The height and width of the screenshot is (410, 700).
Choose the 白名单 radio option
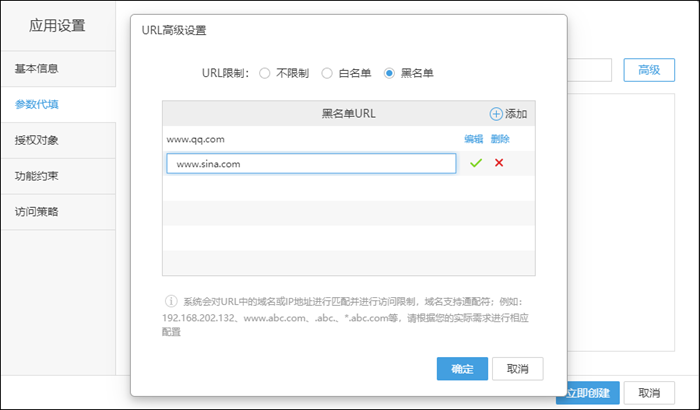tap(327, 73)
